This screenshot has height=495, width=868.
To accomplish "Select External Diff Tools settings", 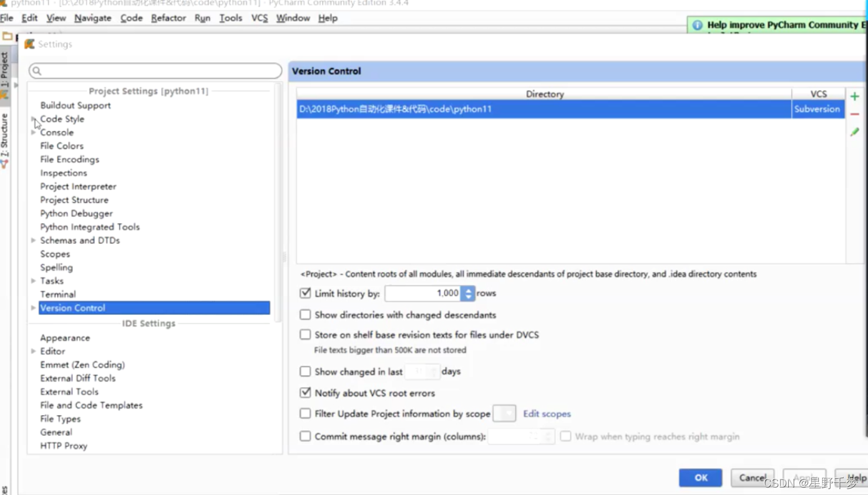I will click(78, 378).
